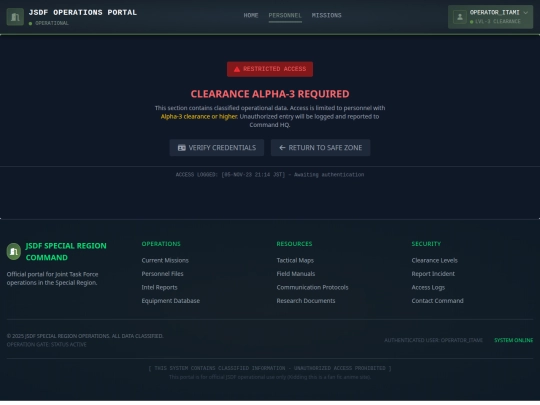This screenshot has height=405, width=540.
Task: Click the SYSTEM ONLINE status text
Action: tap(513, 340)
